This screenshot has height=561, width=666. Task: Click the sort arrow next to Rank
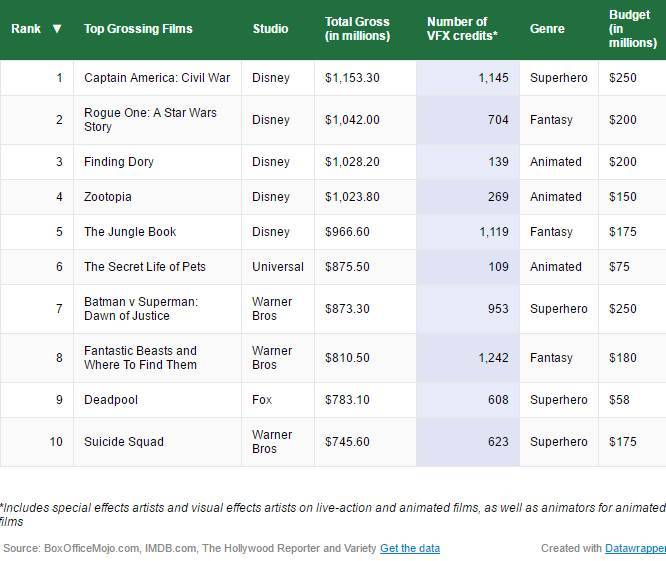click(x=57, y=29)
